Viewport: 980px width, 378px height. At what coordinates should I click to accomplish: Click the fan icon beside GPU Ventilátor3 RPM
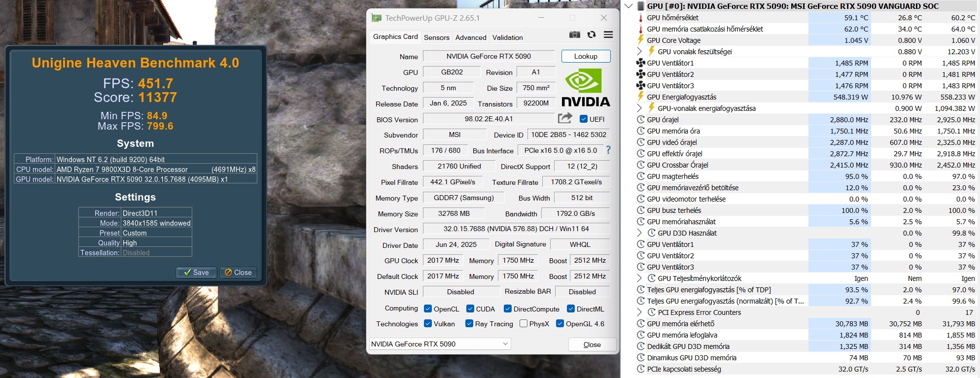tap(640, 85)
